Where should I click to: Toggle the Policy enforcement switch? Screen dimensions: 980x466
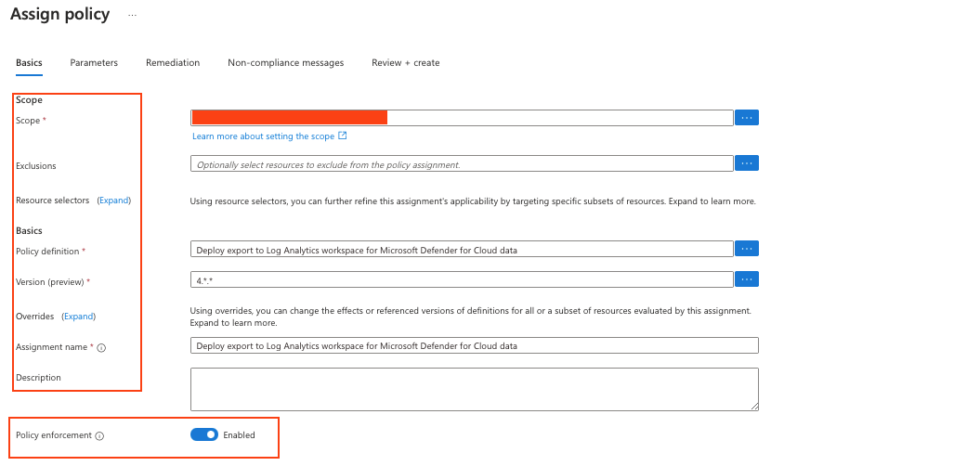[204, 434]
